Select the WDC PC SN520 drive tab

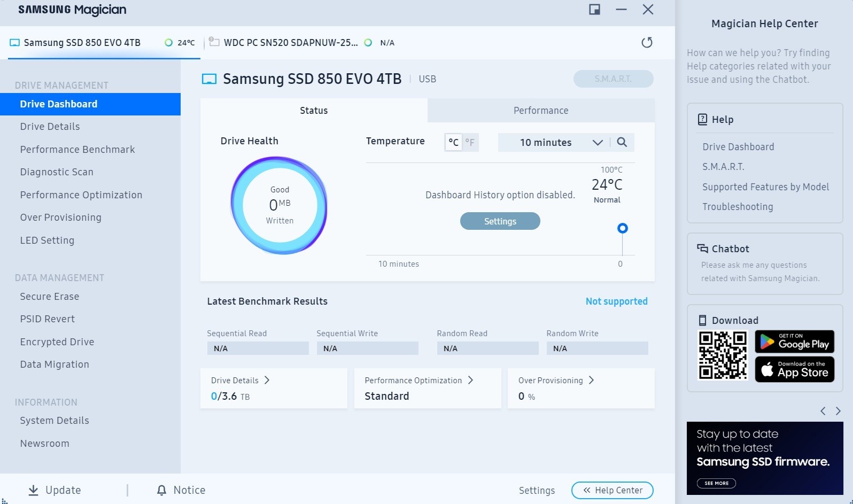tap(302, 43)
